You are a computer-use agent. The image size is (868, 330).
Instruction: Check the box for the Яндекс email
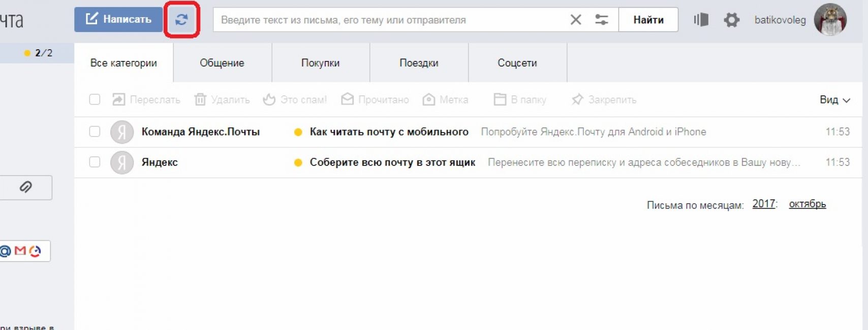(95, 162)
